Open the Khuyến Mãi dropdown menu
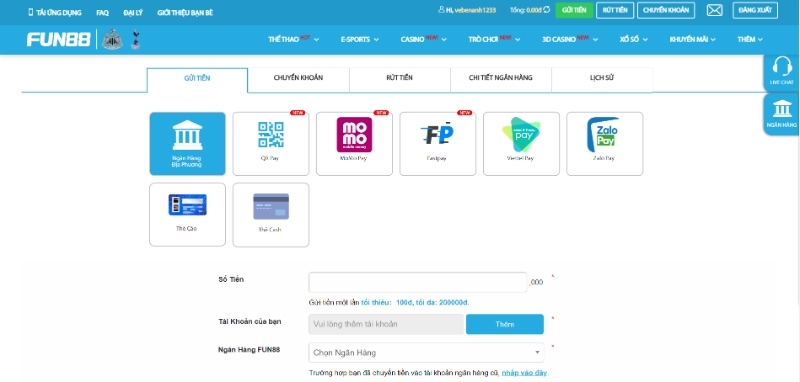800x382 pixels. point(692,39)
